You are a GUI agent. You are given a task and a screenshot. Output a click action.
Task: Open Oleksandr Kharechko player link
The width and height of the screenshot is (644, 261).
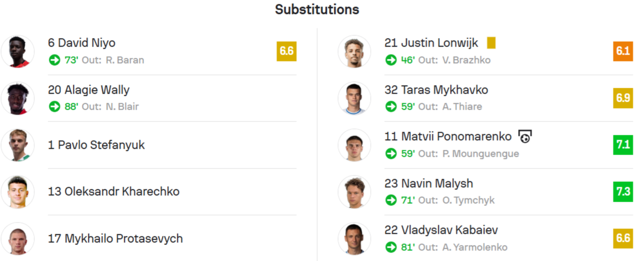(x=114, y=191)
